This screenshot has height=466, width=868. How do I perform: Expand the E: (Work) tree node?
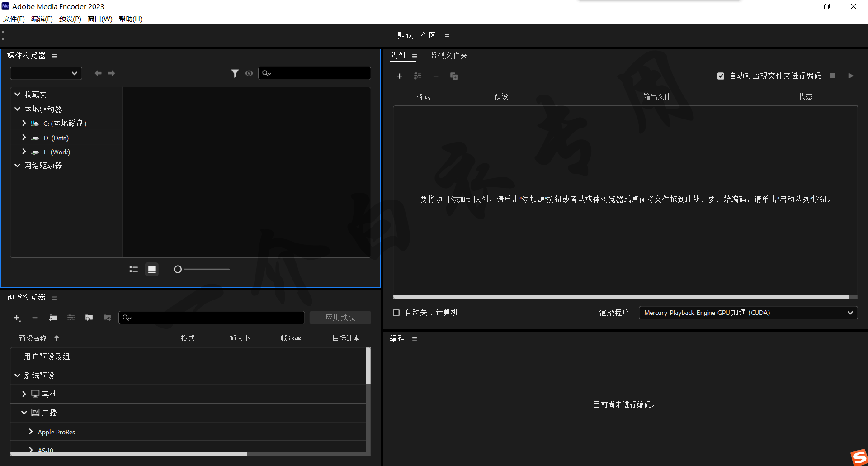coord(24,152)
